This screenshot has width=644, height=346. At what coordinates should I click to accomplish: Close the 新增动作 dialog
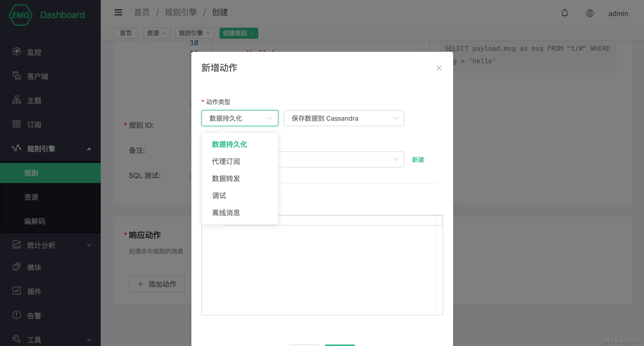point(439,68)
